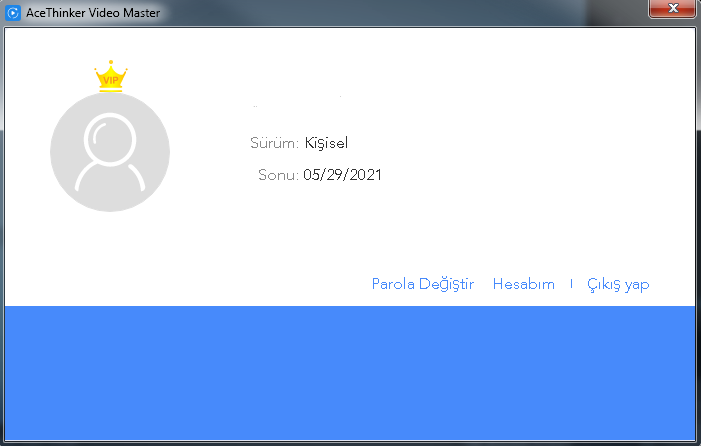Click the Parola Değiştir link
This screenshot has width=701, height=446.
click(x=422, y=284)
